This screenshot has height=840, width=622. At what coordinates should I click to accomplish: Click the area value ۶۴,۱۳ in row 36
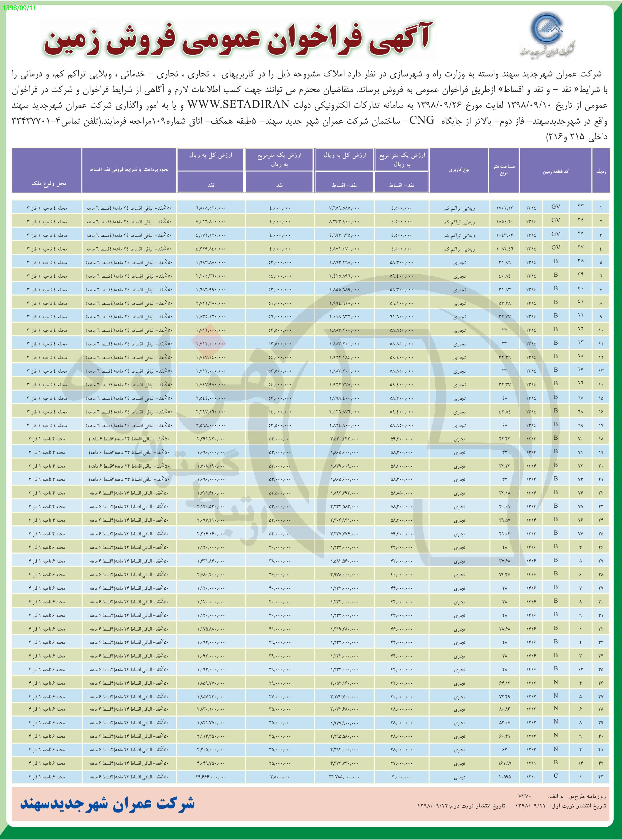[505, 683]
